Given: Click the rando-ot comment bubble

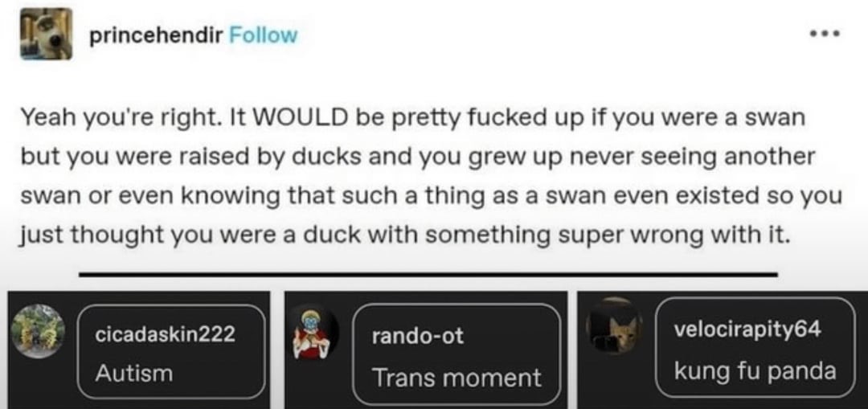Looking at the screenshot, I should (457, 354).
